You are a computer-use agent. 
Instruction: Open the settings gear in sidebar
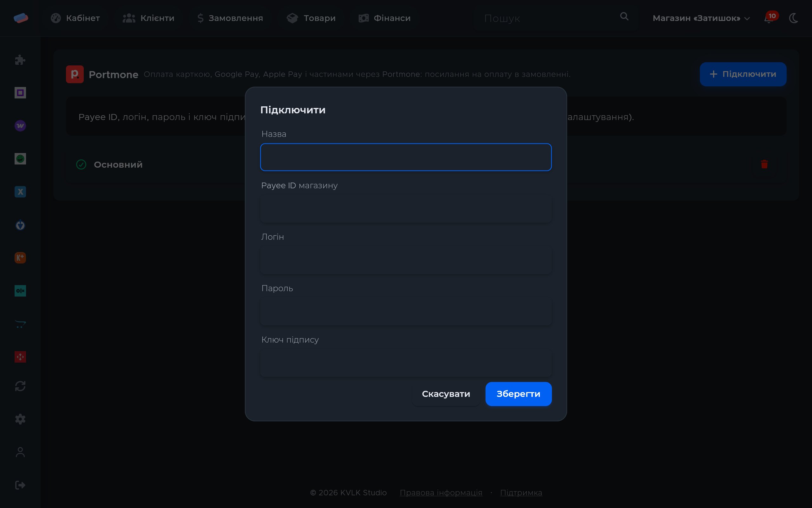click(x=20, y=419)
